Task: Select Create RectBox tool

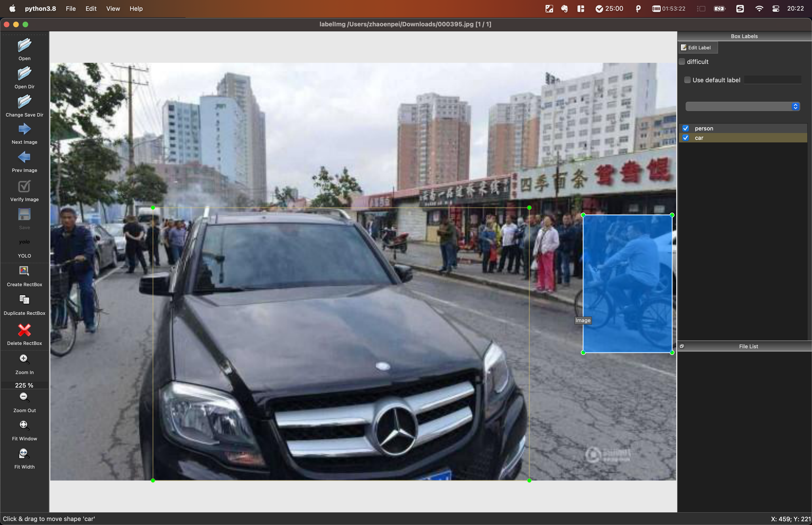Action: [24, 271]
